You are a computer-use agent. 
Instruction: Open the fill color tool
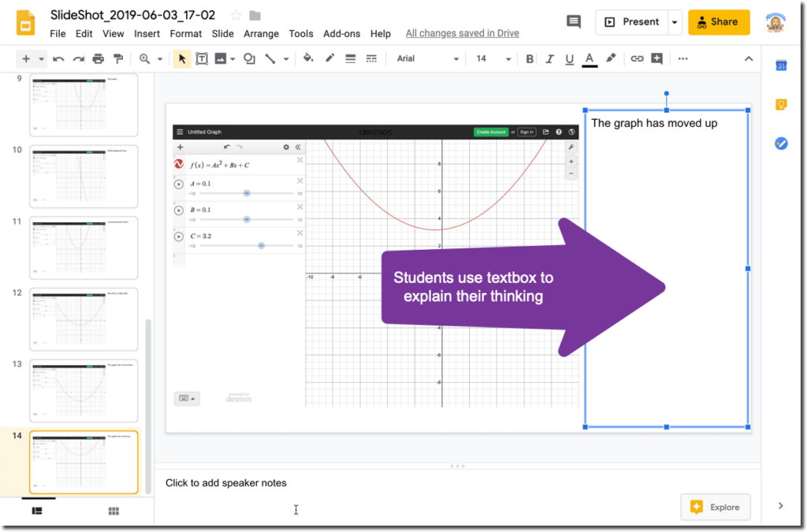tap(309, 58)
